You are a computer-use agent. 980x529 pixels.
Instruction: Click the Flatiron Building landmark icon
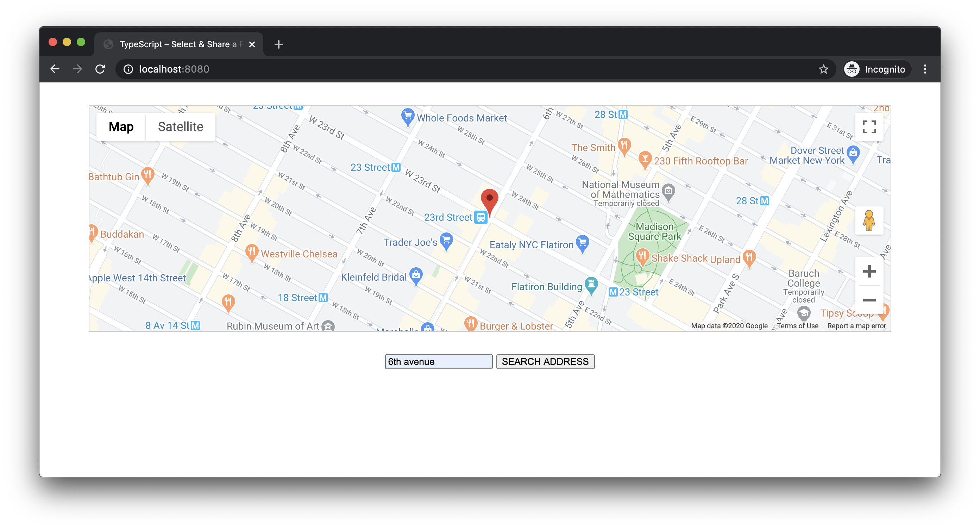(x=591, y=285)
